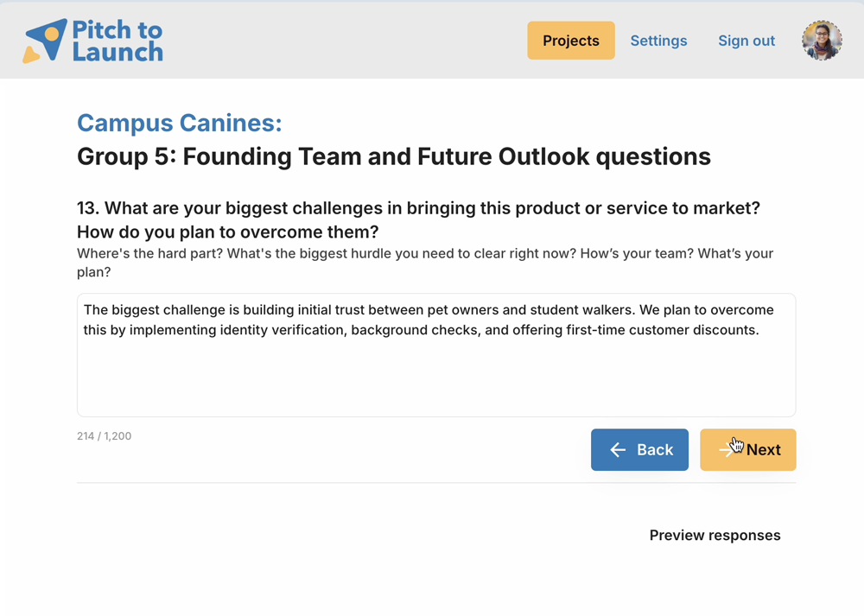Sign out of the account
Image resolution: width=864 pixels, height=616 pixels.
point(746,41)
